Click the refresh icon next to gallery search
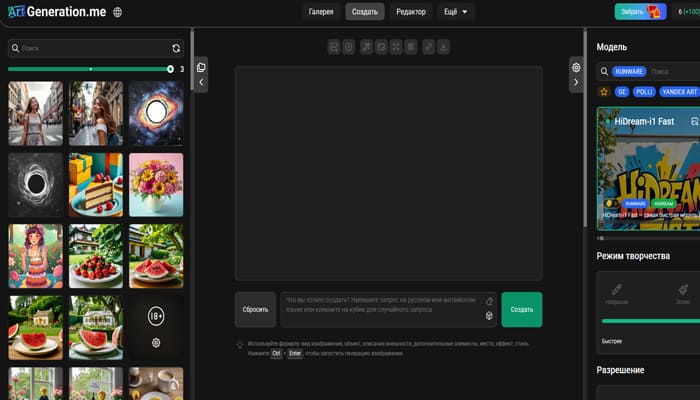 [176, 48]
